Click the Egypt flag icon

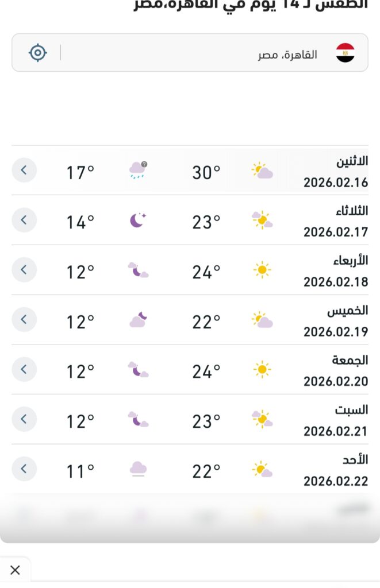(x=345, y=53)
